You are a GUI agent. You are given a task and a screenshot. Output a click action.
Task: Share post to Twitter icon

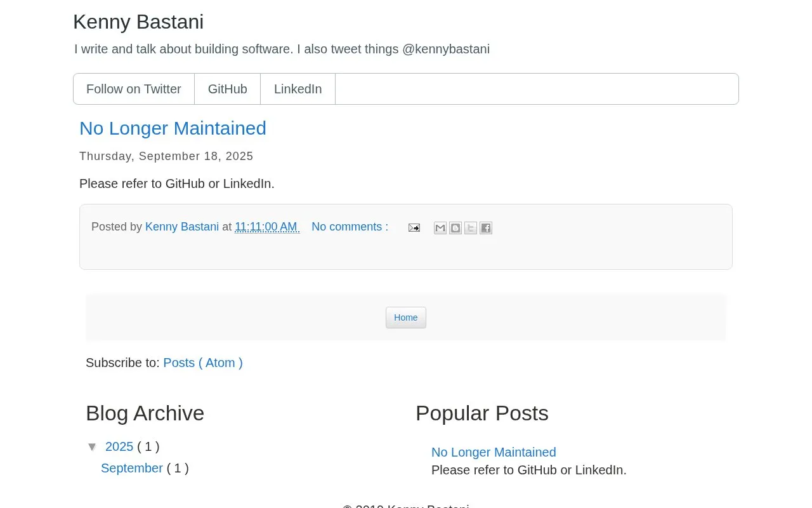coord(471,228)
